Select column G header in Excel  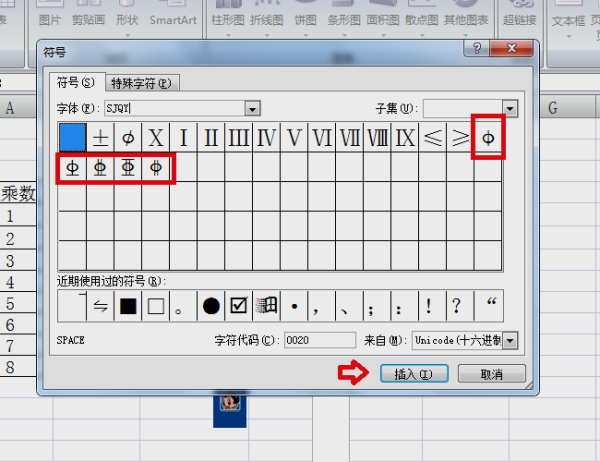tap(569, 108)
